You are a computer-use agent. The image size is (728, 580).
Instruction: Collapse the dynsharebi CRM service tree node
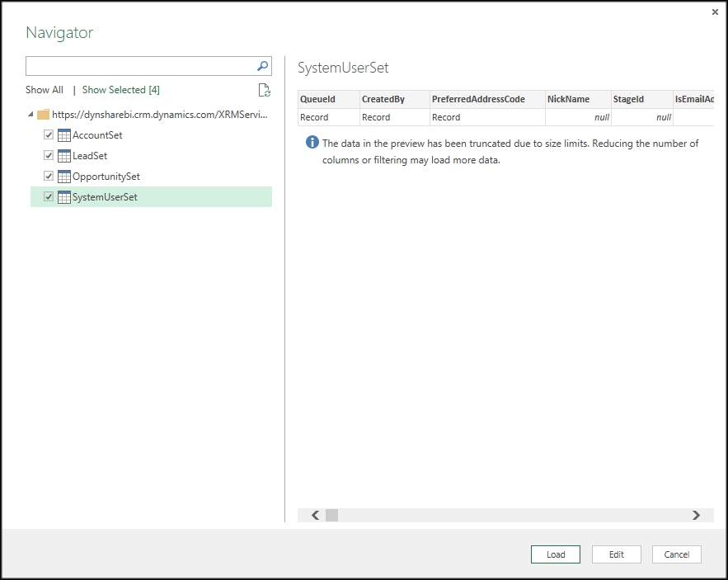pyautogui.click(x=31, y=115)
